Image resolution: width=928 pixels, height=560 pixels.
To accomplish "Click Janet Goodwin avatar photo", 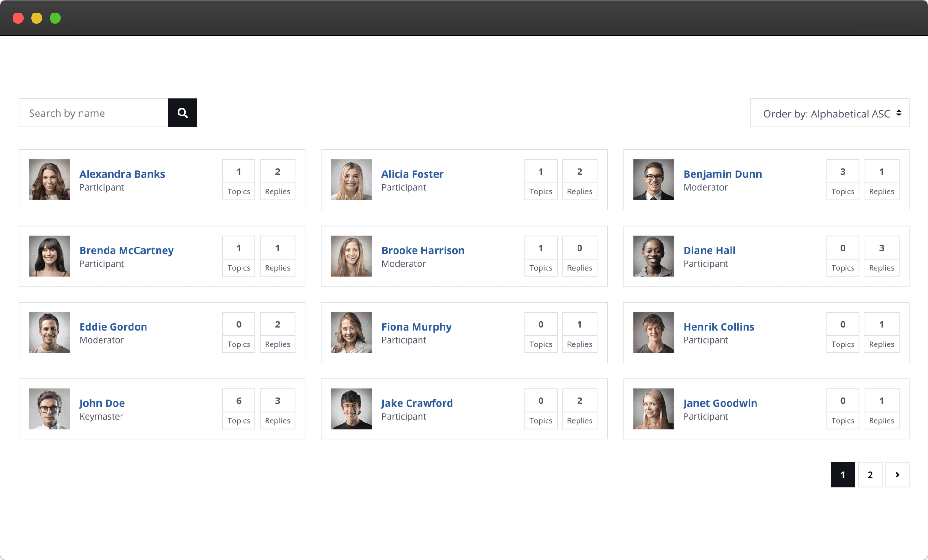I will click(654, 409).
